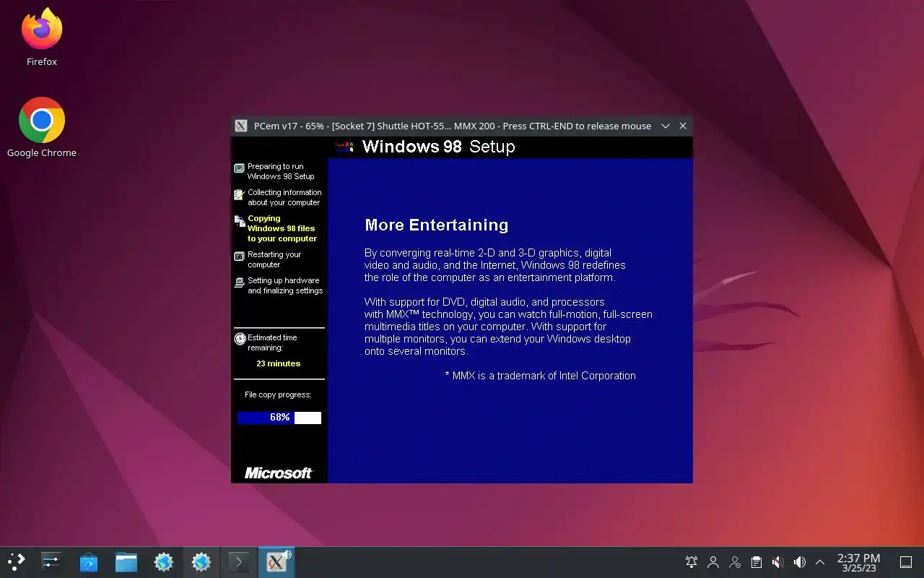Launch Google Chrome desktop shortcut
Viewport: 924px width, 578px height.
(x=42, y=120)
